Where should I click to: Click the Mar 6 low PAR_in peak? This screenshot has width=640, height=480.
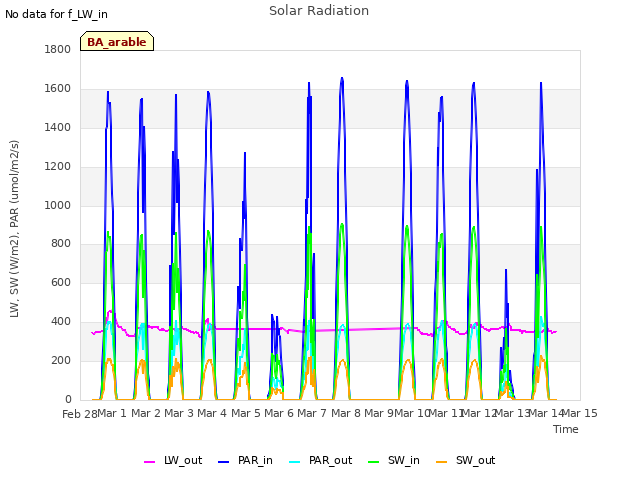coord(272,315)
